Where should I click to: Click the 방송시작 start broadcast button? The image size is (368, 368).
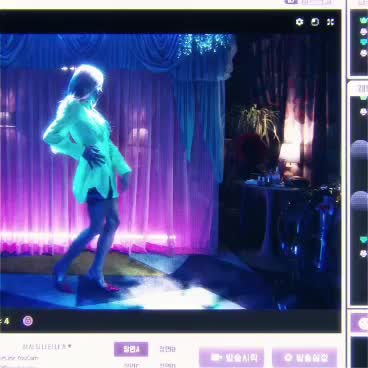[x=231, y=358]
